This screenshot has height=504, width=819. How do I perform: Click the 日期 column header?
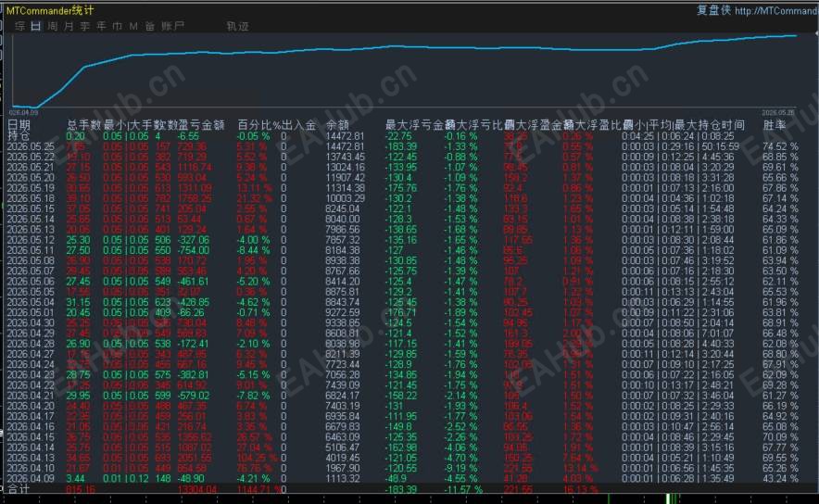[19, 125]
